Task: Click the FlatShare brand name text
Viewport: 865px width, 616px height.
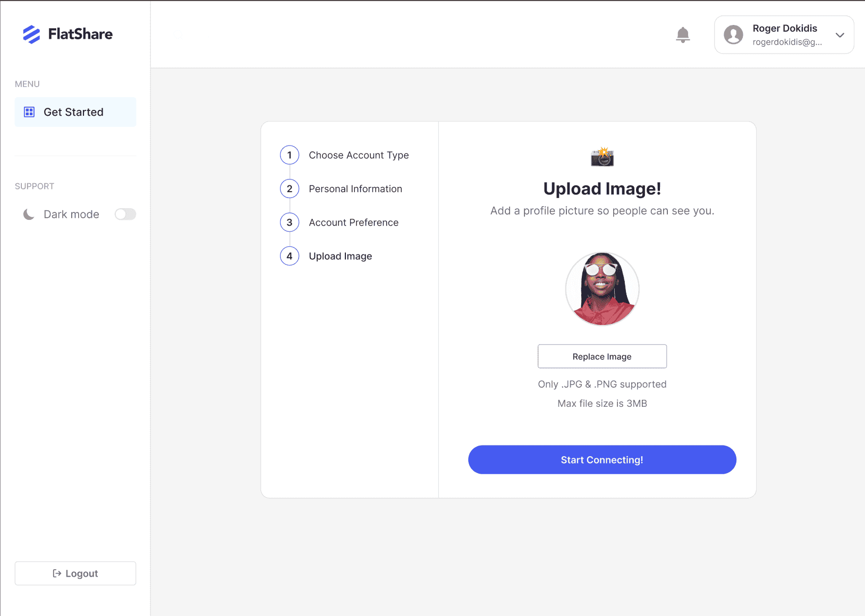Action: pos(80,35)
